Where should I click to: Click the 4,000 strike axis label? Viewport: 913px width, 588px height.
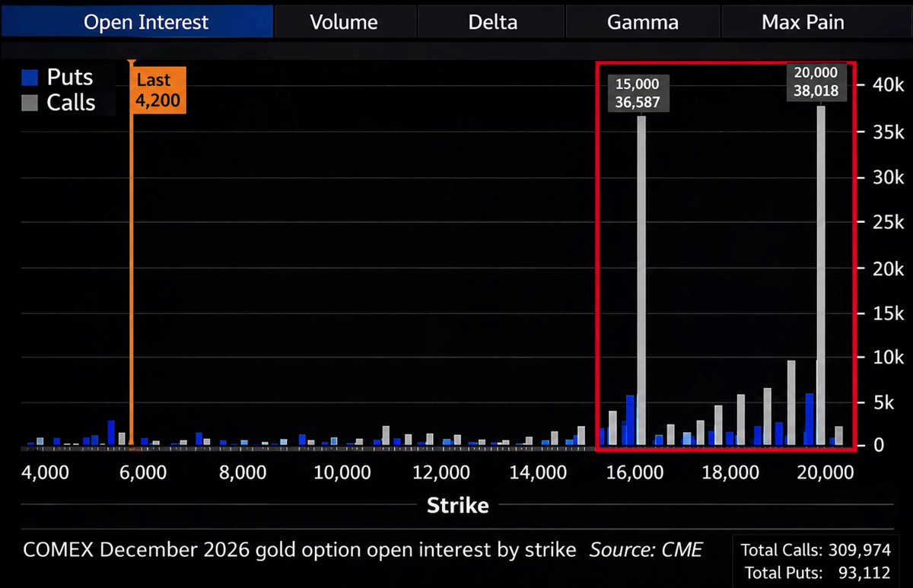tap(45, 473)
